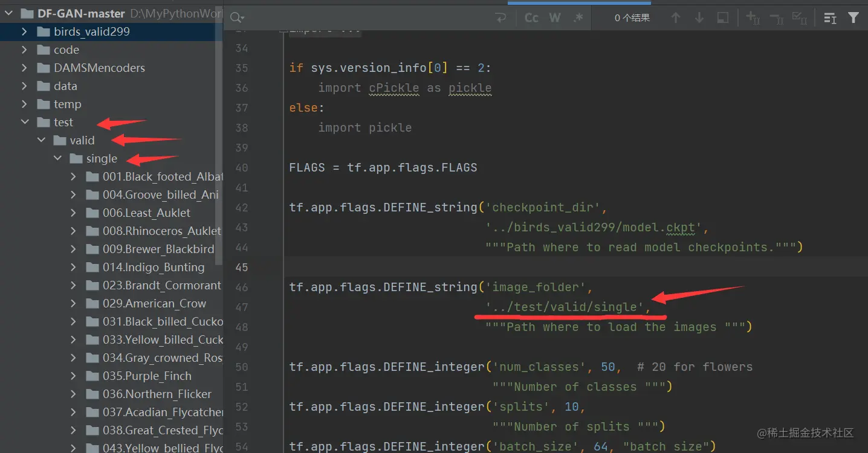
Task: Select 008.Rhinoceros_Auklet folder
Action: pos(162,231)
